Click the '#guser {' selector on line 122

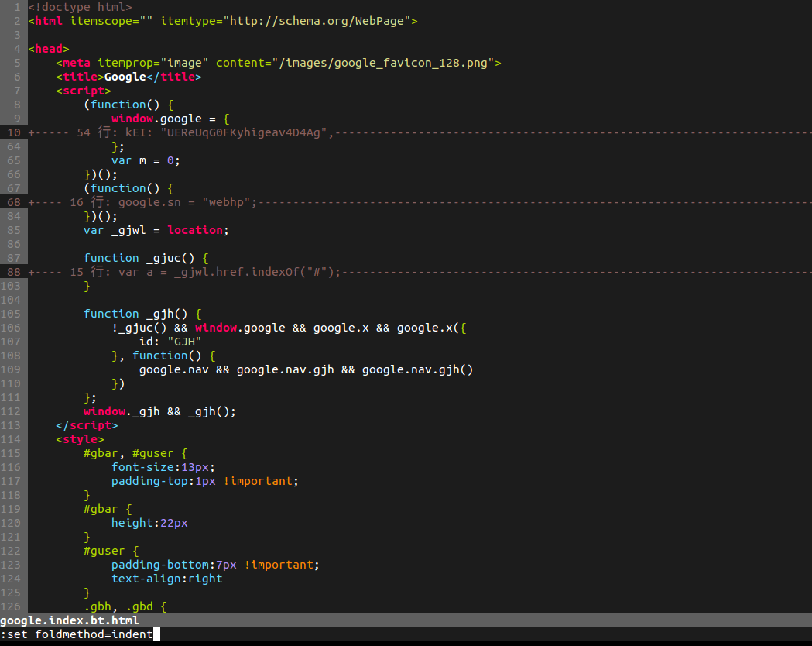[x=111, y=552]
